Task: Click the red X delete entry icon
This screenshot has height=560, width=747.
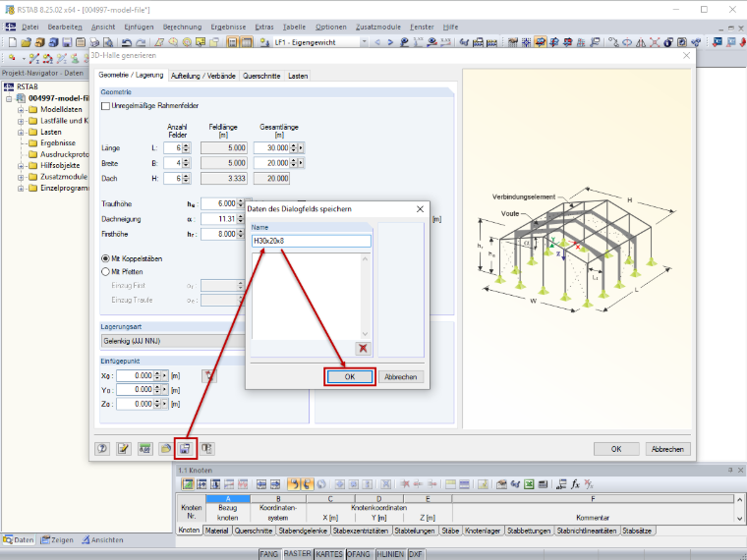Action: (363, 348)
